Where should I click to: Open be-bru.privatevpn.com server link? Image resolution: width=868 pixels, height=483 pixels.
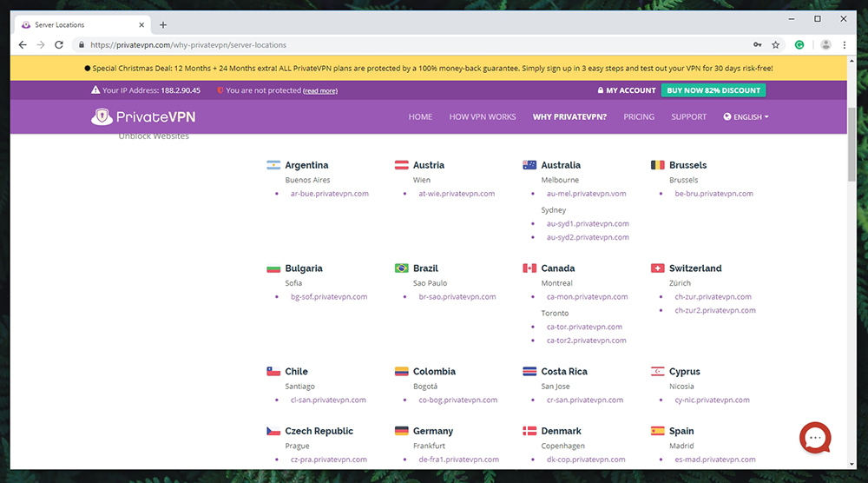coord(713,194)
